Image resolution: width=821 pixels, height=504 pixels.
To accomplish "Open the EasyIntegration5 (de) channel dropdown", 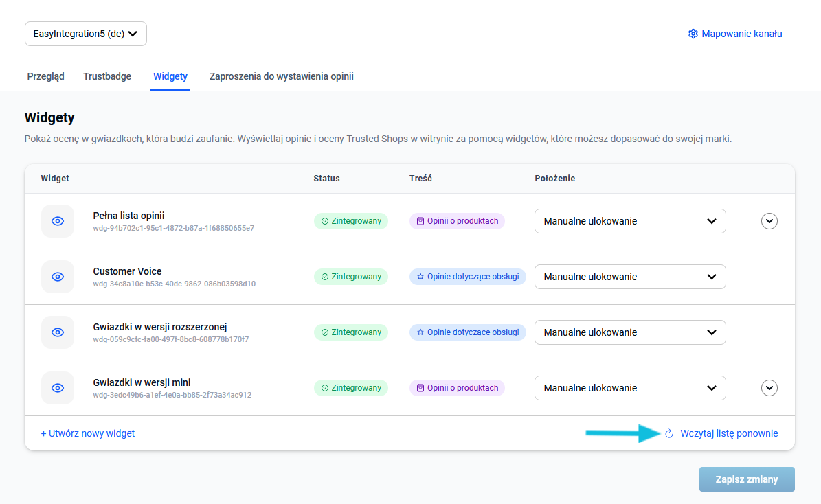I will (x=86, y=34).
